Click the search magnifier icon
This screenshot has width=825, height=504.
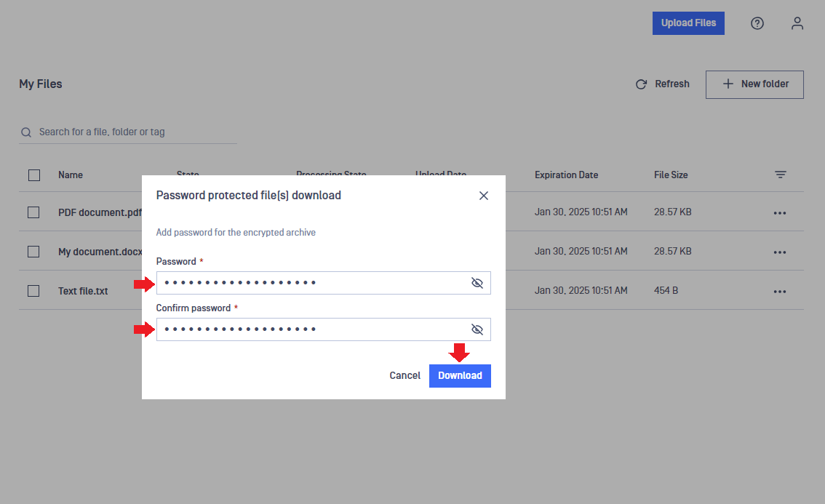pyautogui.click(x=26, y=132)
